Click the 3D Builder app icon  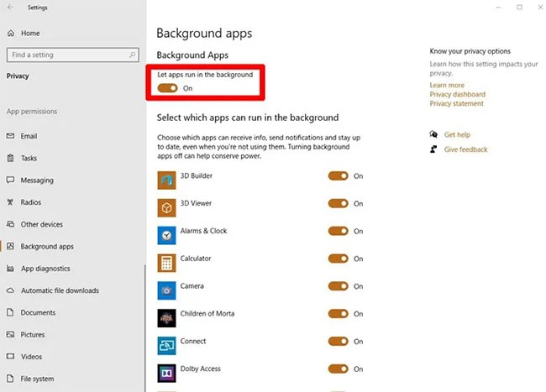point(166,180)
